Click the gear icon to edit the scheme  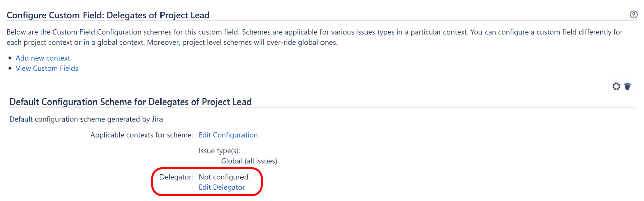(616, 86)
